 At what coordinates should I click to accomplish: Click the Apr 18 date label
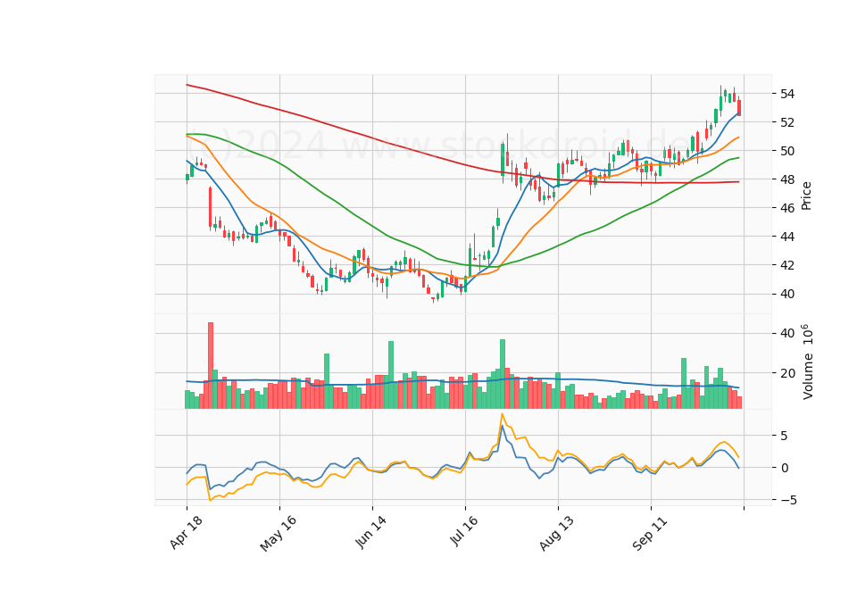(x=187, y=532)
